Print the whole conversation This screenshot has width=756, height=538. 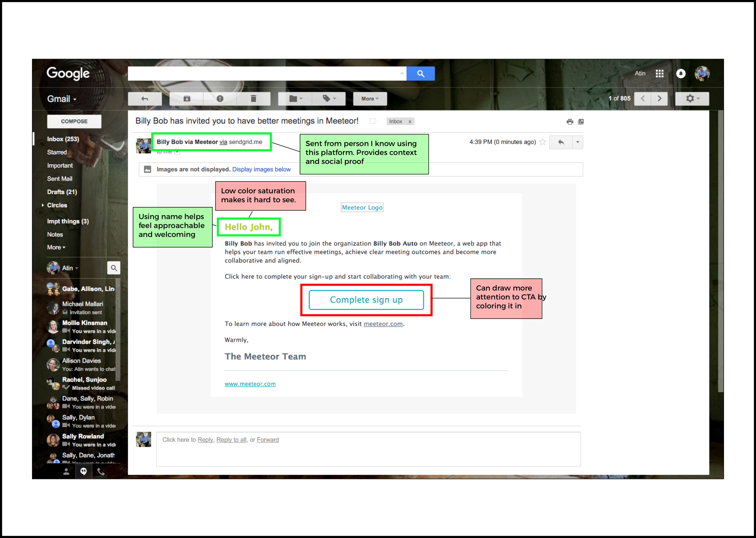tap(570, 122)
